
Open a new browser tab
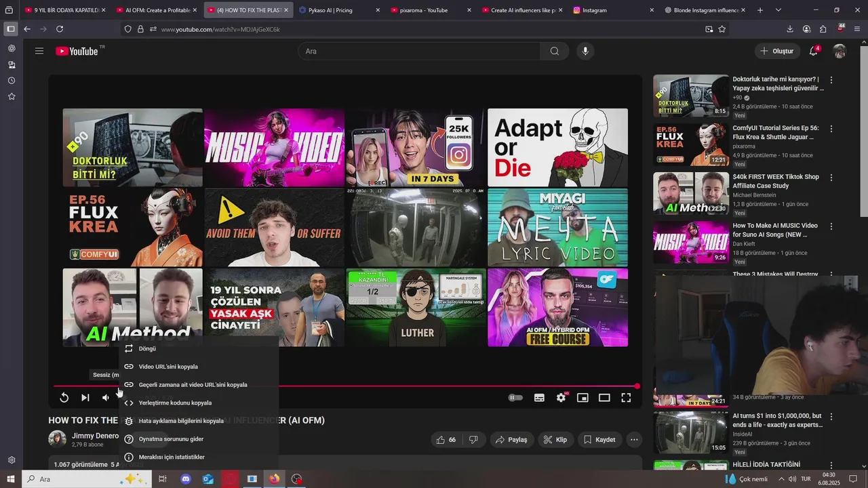click(760, 10)
